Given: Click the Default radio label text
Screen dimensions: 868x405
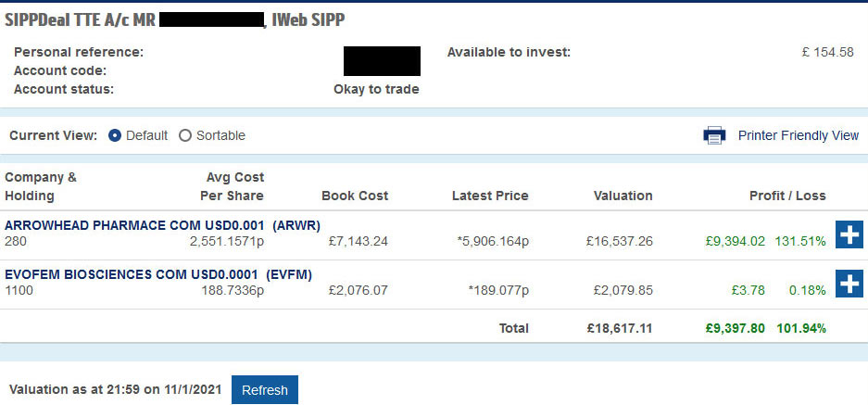Looking at the screenshot, I should coord(146,135).
